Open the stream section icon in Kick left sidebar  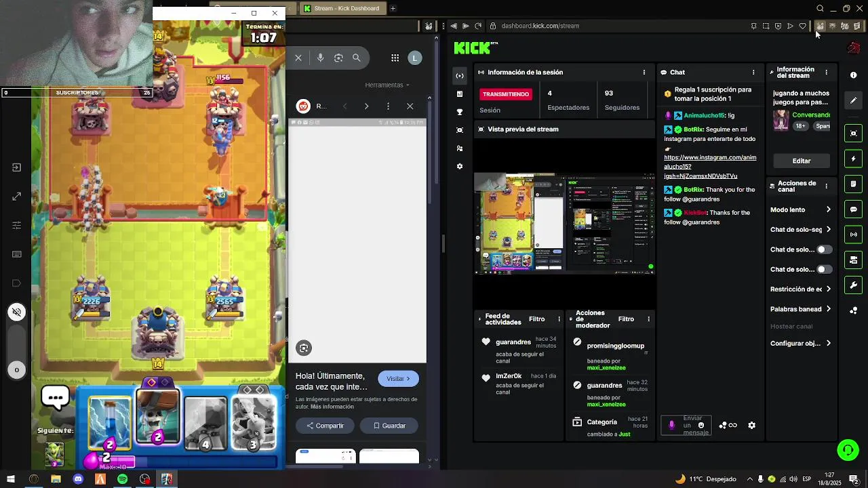tap(460, 75)
